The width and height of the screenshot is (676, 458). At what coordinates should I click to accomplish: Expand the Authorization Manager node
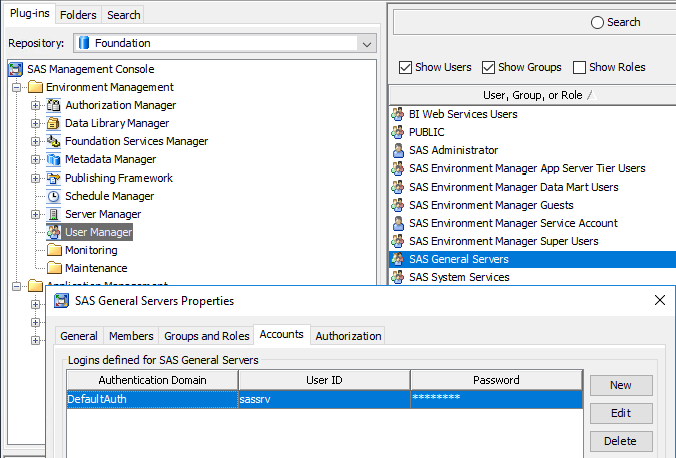click(x=36, y=105)
